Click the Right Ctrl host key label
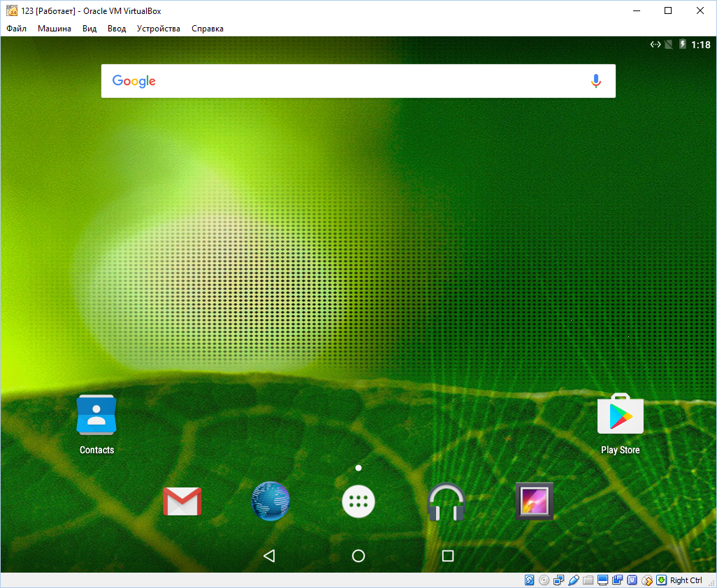The image size is (717, 588). [x=686, y=580]
